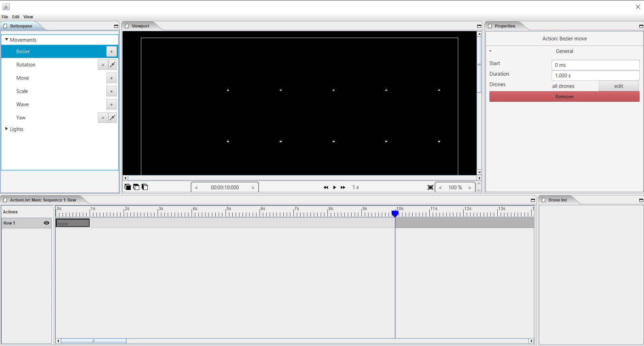Open the Edit menu
This screenshot has height=346, width=644.
point(16,17)
